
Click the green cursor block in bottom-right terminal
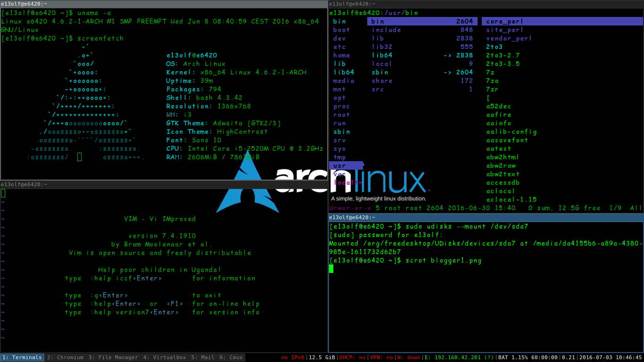click(331, 269)
